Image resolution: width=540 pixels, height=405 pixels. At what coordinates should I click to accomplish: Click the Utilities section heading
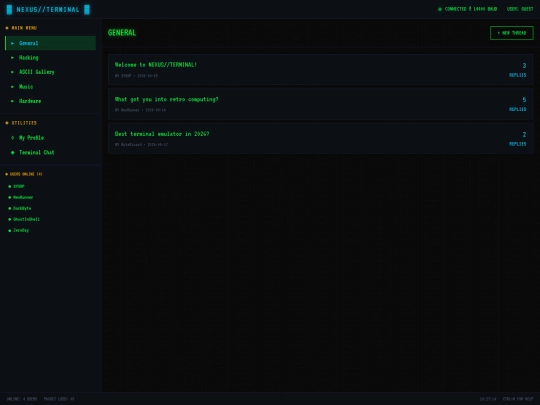[x=21, y=123]
